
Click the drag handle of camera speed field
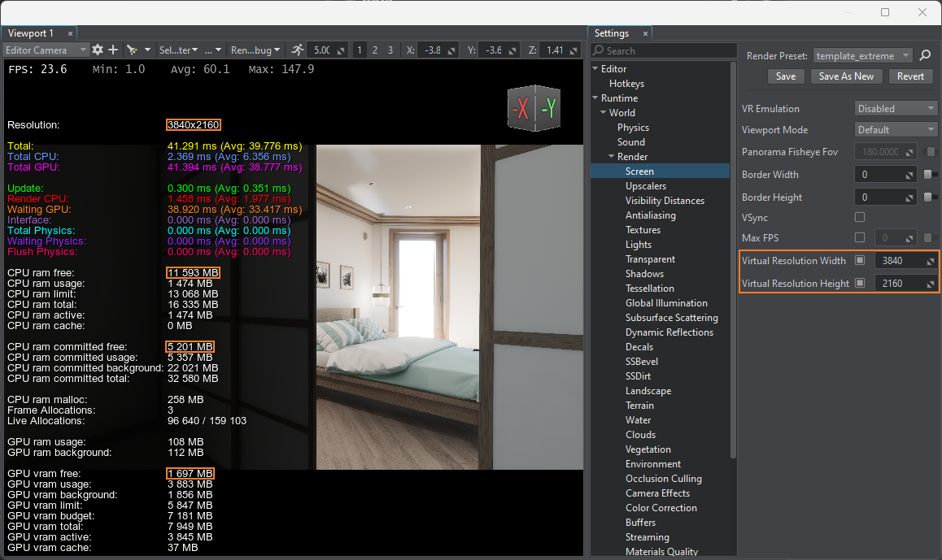click(341, 50)
